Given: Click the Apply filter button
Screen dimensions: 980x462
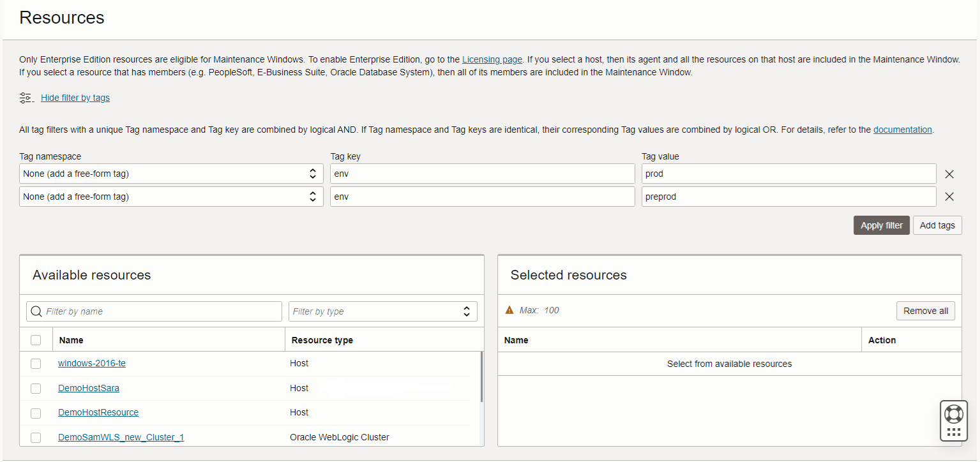Looking at the screenshot, I should [x=881, y=225].
